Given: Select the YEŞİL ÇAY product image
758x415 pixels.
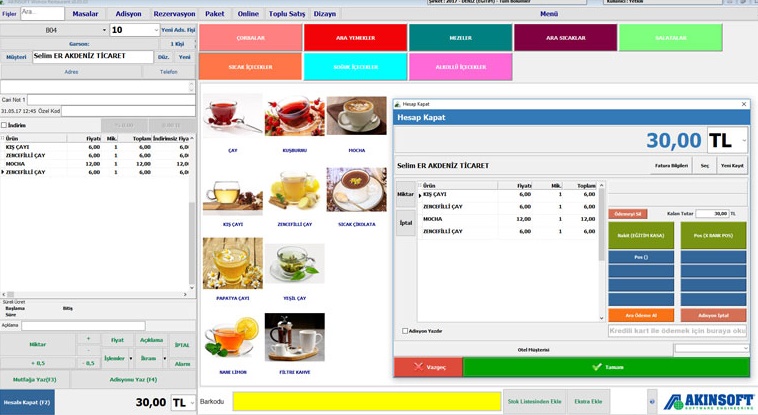Looking at the screenshot, I should (x=294, y=263).
